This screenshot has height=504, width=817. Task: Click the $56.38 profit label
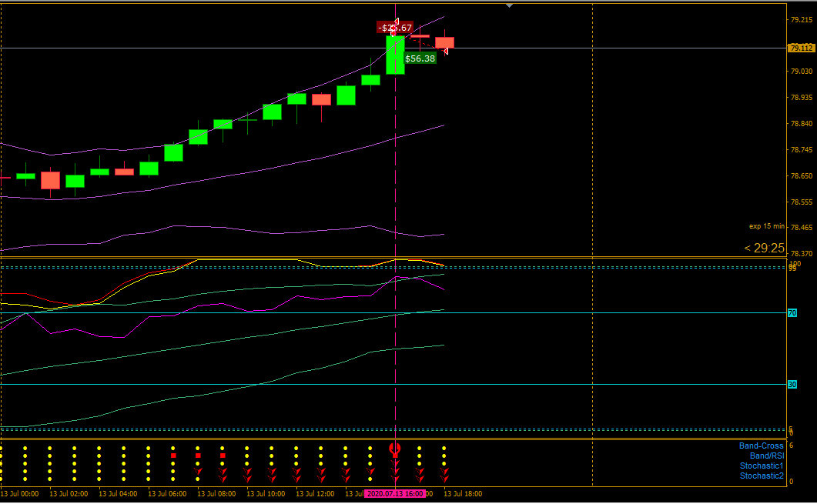(420, 58)
